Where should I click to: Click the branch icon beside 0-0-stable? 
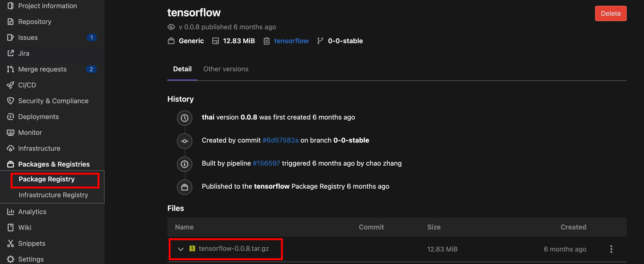click(x=320, y=41)
